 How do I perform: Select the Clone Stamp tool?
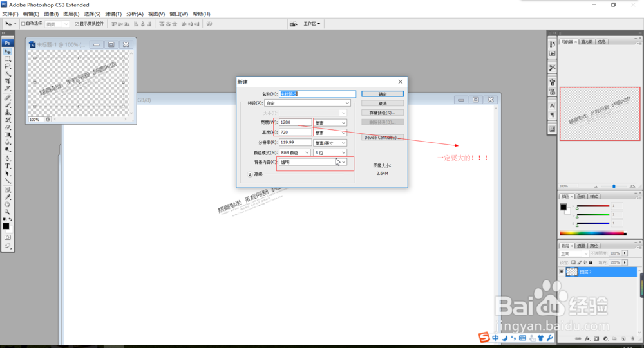coord(7,113)
